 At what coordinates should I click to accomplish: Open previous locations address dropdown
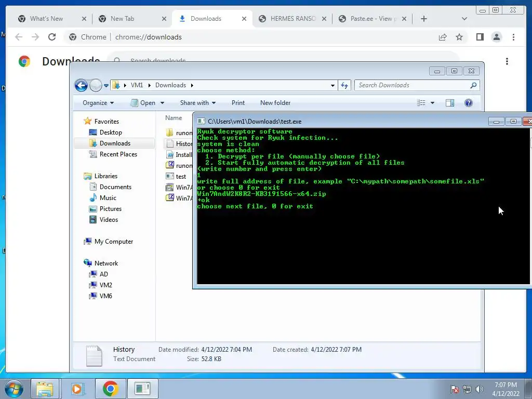332,86
